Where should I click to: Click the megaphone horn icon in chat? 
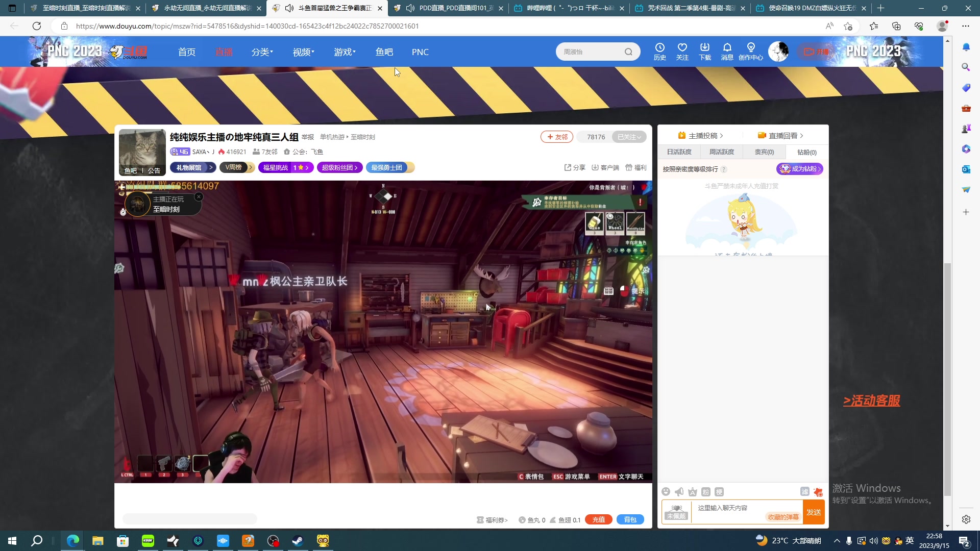(679, 492)
